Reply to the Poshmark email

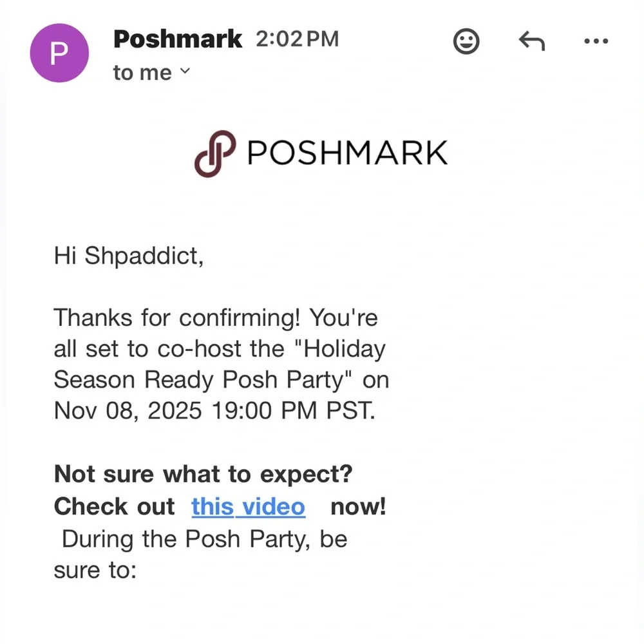(532, 42)
